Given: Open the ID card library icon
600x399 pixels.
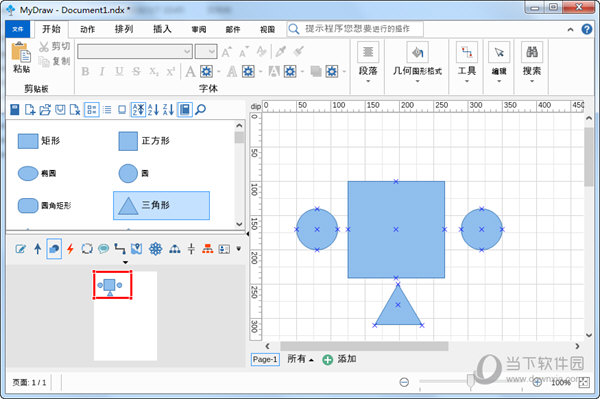Looking at the screenshot, I should coord(224,249).
